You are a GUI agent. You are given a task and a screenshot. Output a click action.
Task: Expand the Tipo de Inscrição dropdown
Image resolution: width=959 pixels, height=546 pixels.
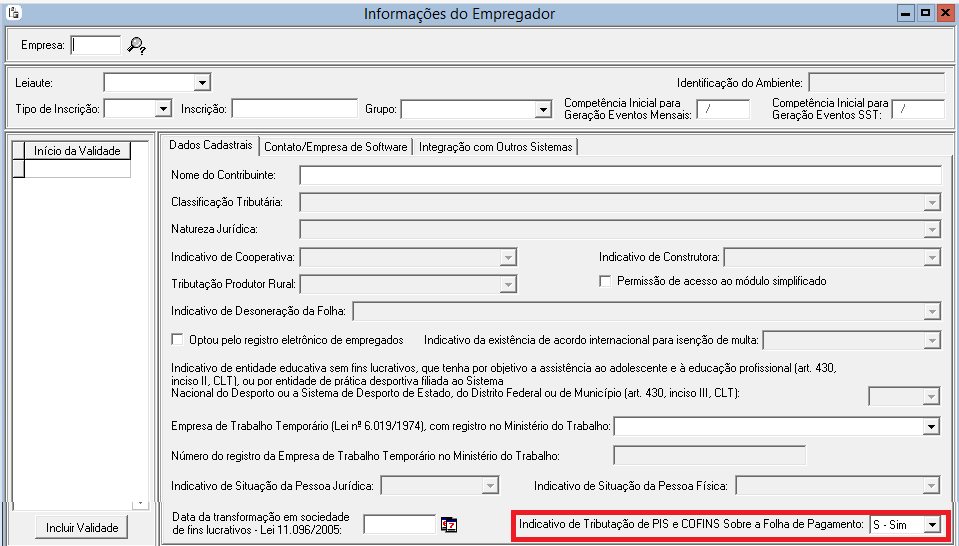coord(163,109)
